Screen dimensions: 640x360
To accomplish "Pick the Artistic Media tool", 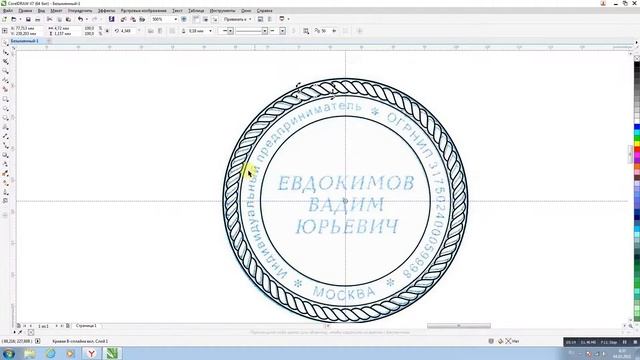I will pos(5,90).
